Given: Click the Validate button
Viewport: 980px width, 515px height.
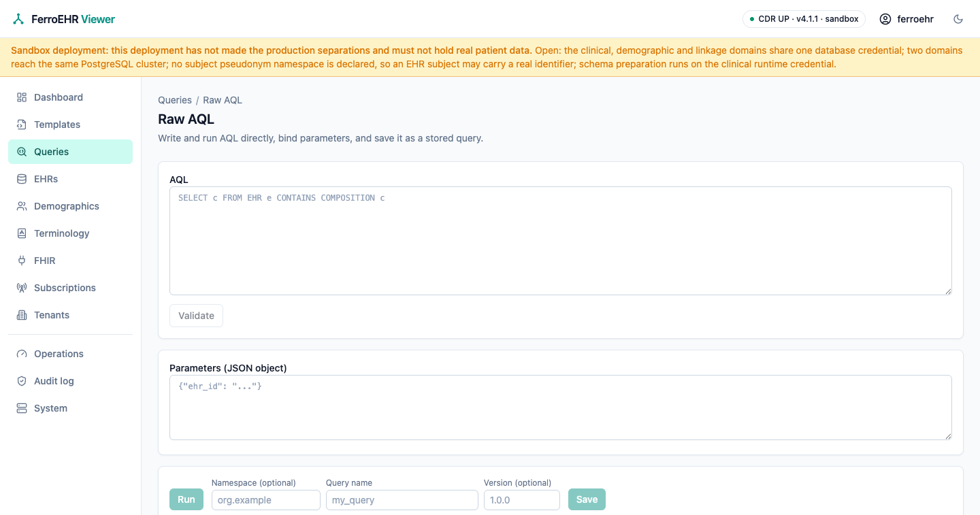Looking at the screenshot, I should point(196,316).
